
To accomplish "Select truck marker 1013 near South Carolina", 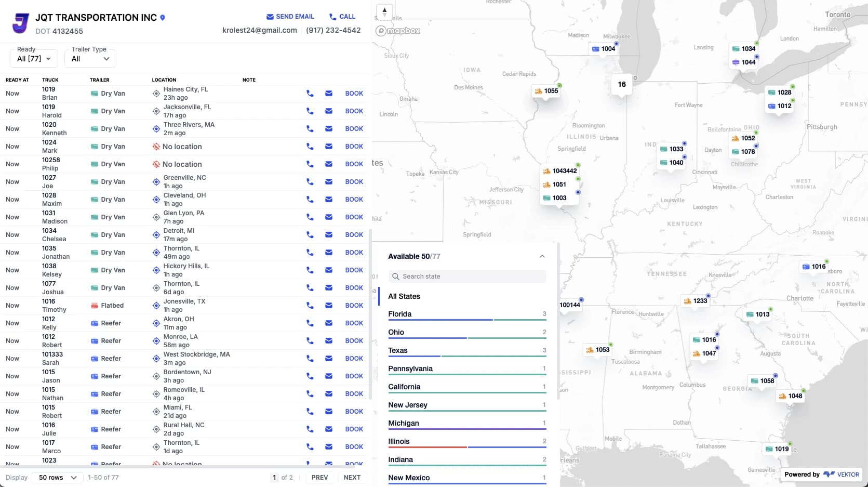I will point(758,314).
